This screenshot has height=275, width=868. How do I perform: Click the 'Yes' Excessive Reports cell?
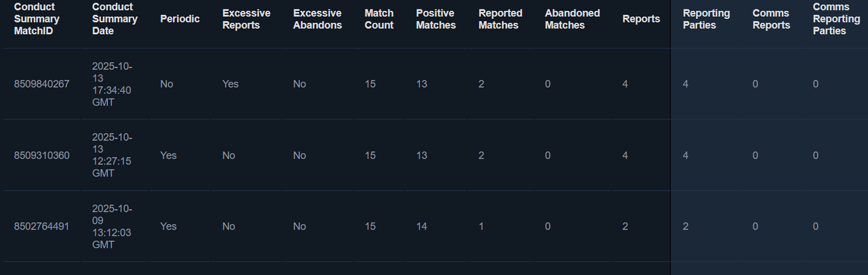(x=231, y=84)
